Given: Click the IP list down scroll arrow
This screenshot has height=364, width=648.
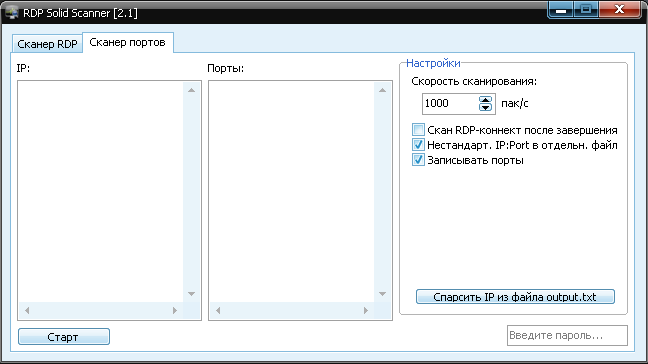Looking at the screenshot, I should pos(191,294).
